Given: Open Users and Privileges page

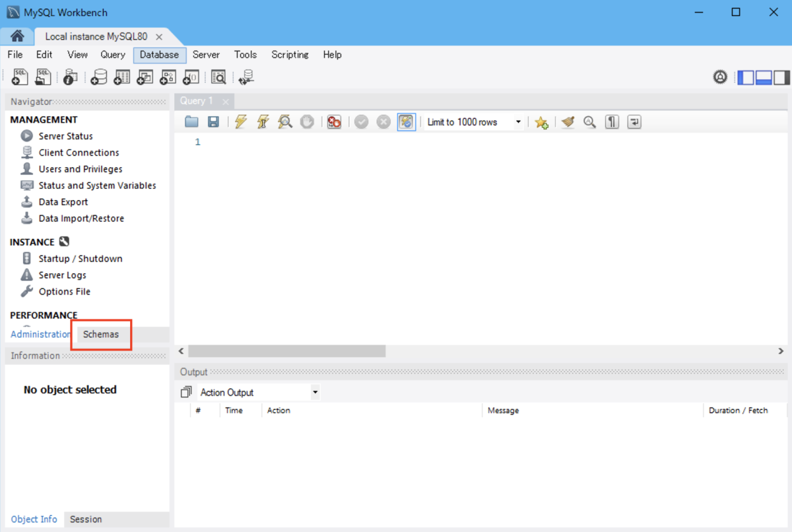Looking at the screenshot, I should (71, 169).
